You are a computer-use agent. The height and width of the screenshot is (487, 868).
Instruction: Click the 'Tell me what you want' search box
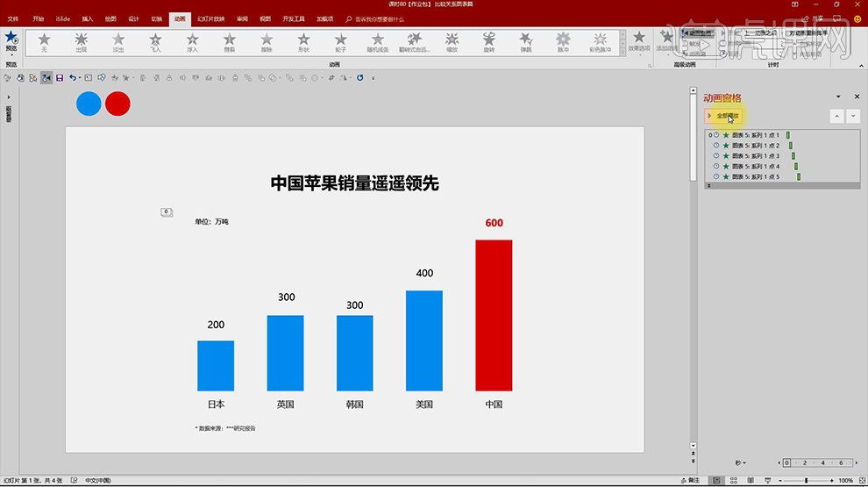click(375, 19)
